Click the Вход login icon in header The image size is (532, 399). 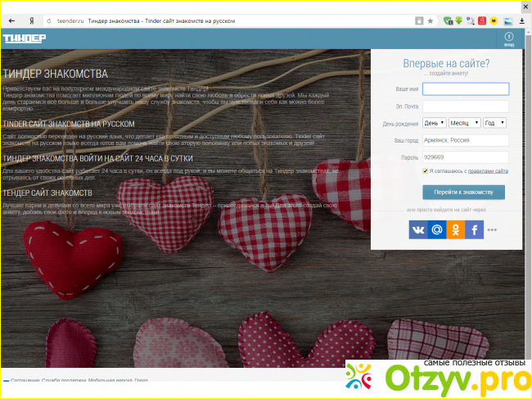point(508,39)
